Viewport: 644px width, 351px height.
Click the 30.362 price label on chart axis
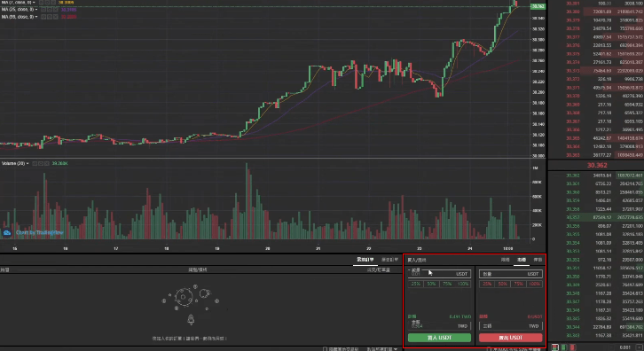538,6
